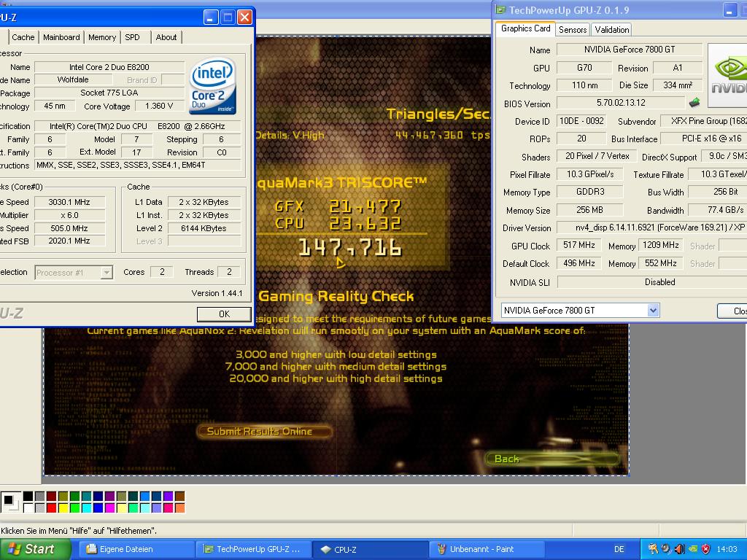
Task: Click the Paint status bar help text
Action: coord(79,531)
